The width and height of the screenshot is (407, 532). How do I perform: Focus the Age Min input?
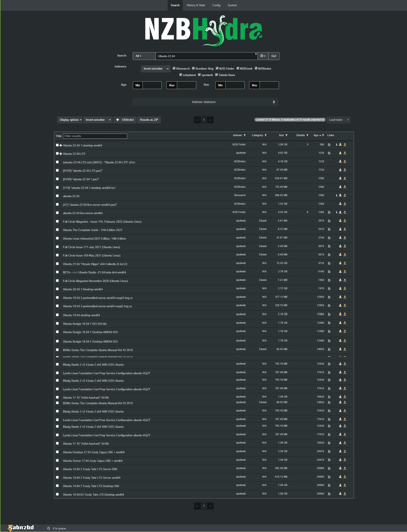(x=152, y=85)
